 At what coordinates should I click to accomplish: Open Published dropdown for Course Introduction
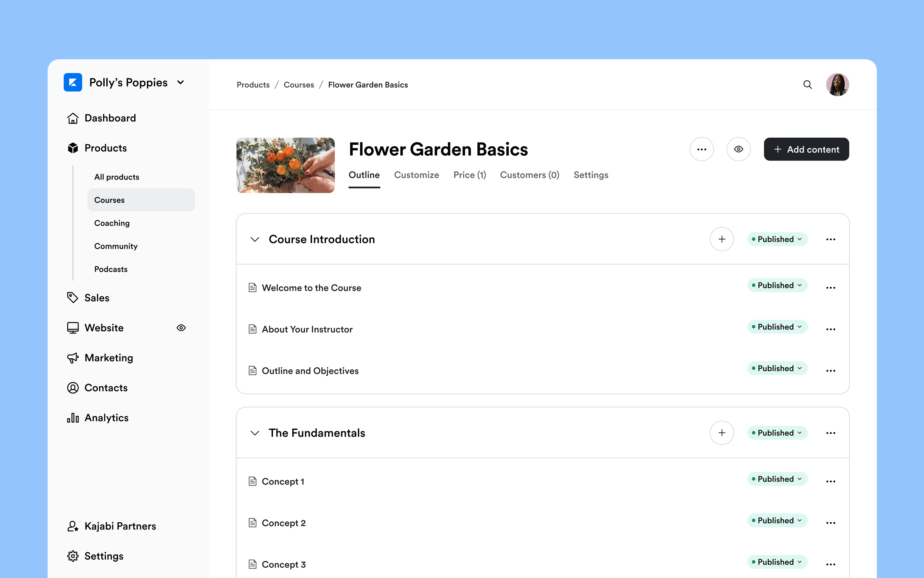tap(777, 239)
